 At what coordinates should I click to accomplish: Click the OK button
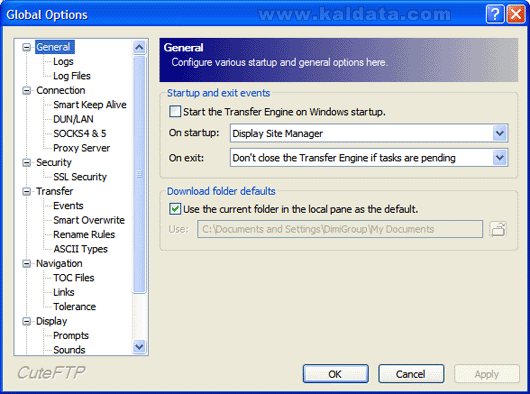coord(335,374)
